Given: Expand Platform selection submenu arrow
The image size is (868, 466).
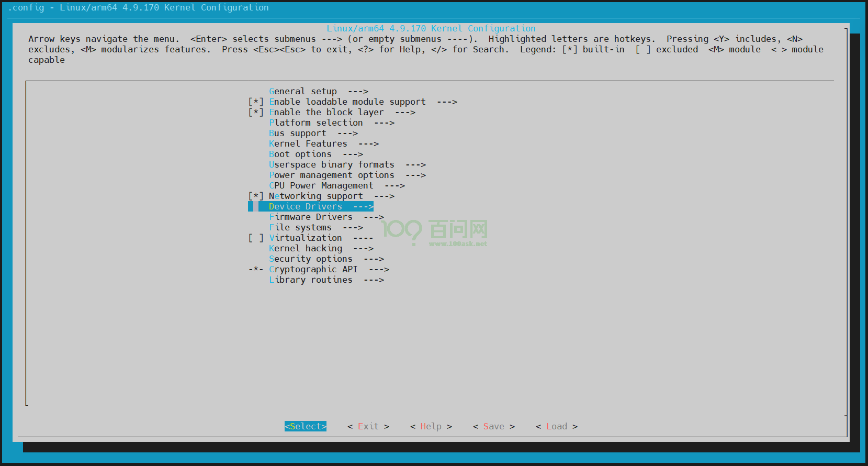Looking at the screenshot, I should (x=384, y=123).
